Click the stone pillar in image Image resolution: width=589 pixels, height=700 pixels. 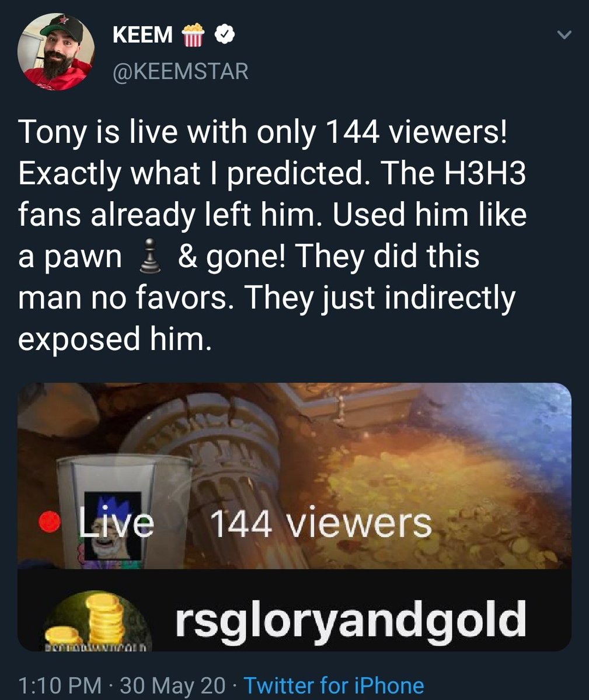pyautogui.click(x=216, y=467)
